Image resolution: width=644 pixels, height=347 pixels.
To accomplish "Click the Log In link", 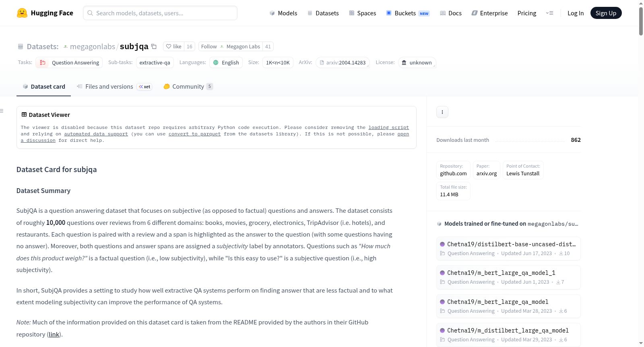I will (576, 13).
